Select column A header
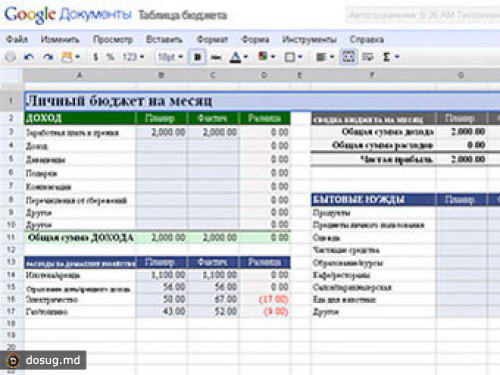Viewport: 500px width, 375px height. pos(79,75)
